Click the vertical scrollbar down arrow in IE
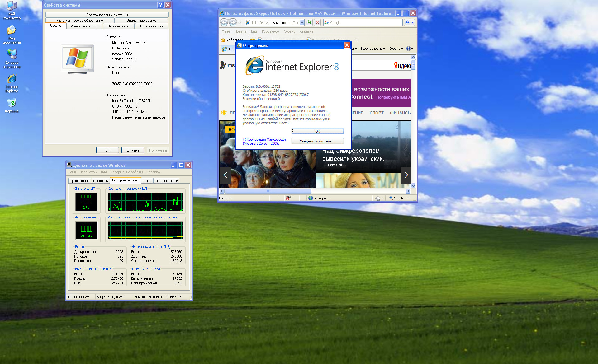This screenshot has height=364, width=598. pyautogui.click(x=414, y=186)
